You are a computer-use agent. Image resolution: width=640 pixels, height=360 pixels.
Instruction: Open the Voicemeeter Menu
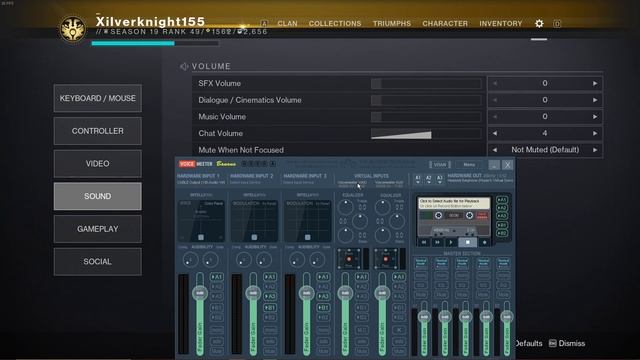point(469,164)
